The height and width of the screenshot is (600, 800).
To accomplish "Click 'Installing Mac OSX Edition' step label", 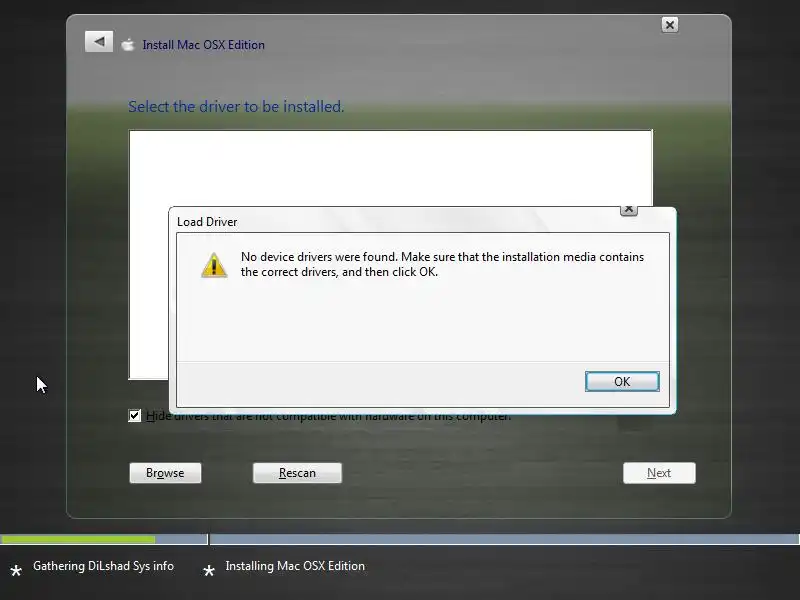I will 295,566.
